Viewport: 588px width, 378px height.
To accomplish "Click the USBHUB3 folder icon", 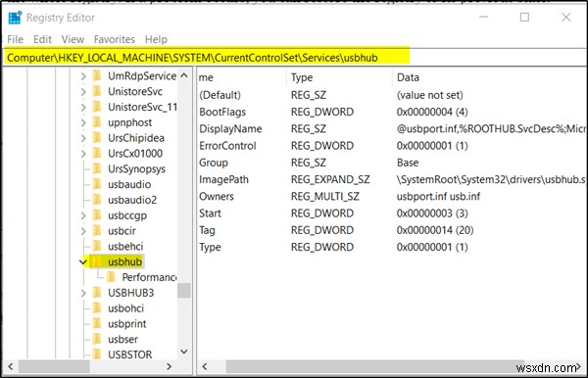I will 97,293.
